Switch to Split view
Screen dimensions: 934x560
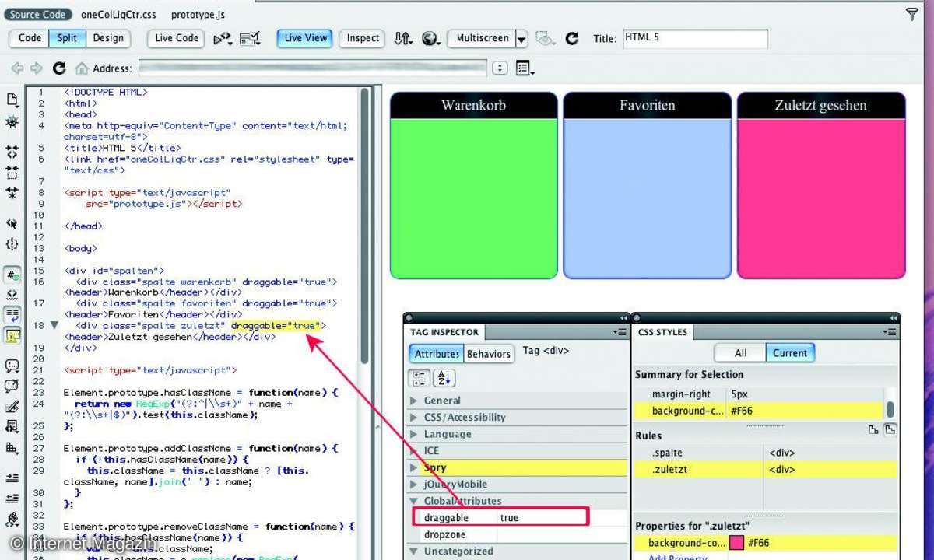click(x=68, y=38)
